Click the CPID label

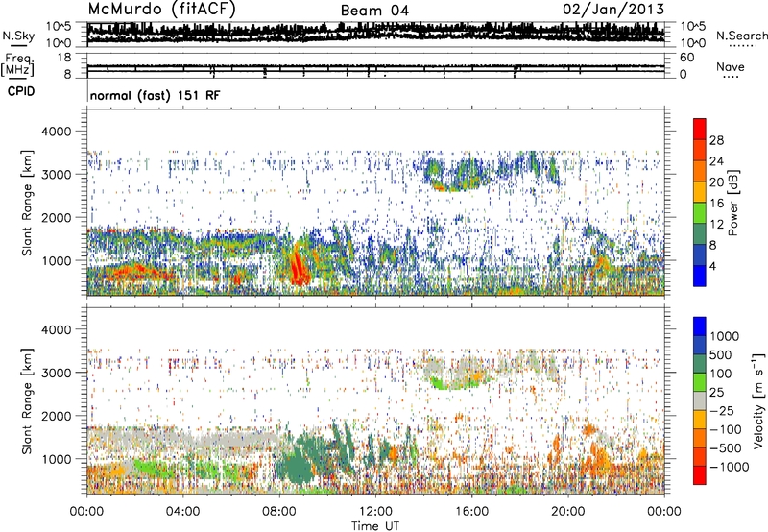(21, 91)
